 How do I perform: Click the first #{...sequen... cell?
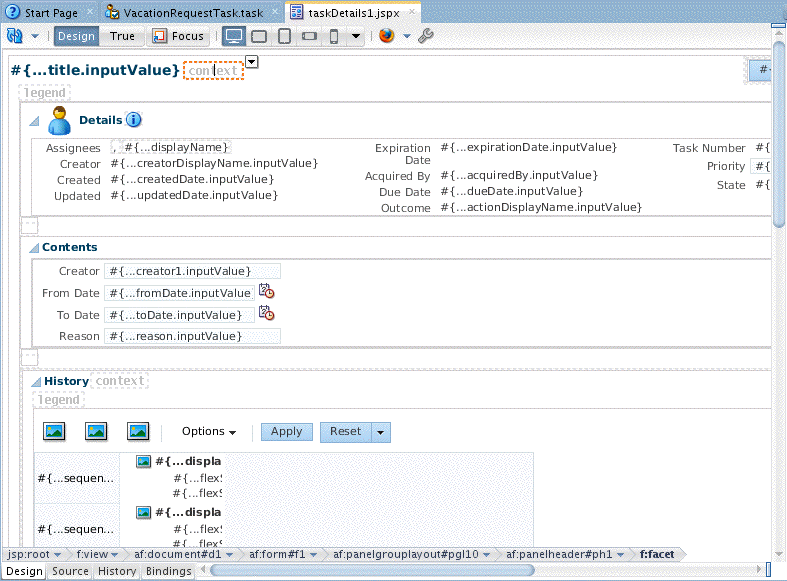tap(76, 478)
